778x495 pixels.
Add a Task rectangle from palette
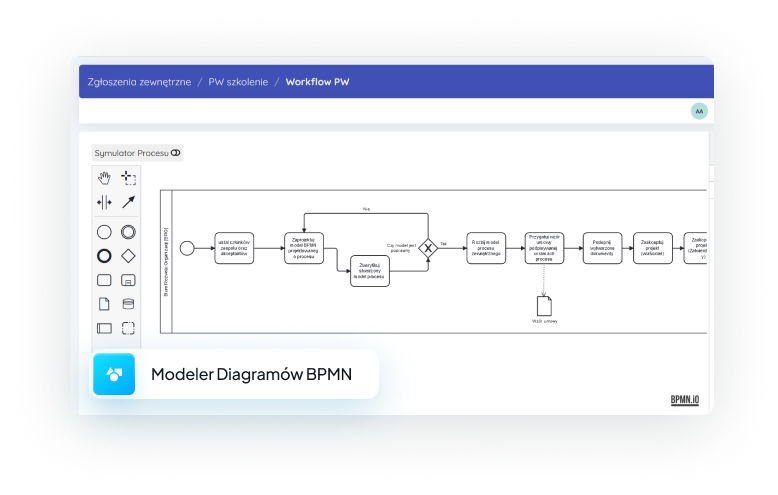[x=104, y=280]
